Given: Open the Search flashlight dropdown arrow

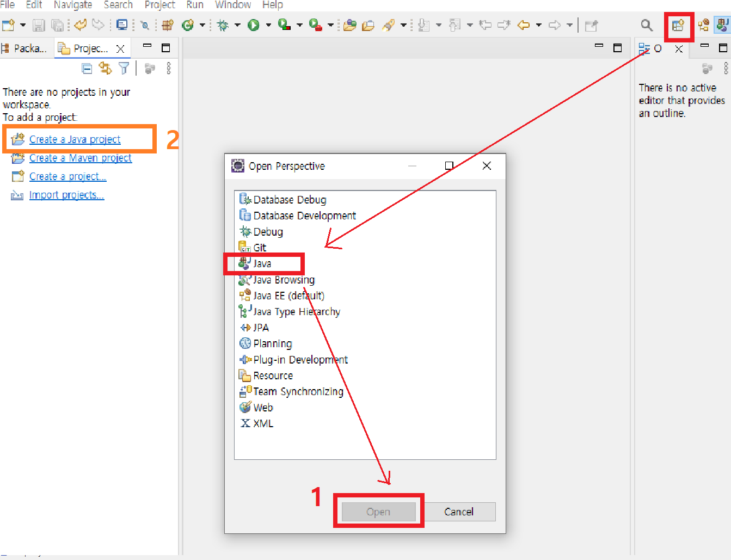Looking at the screenshot, I should (x=403, y=25).
